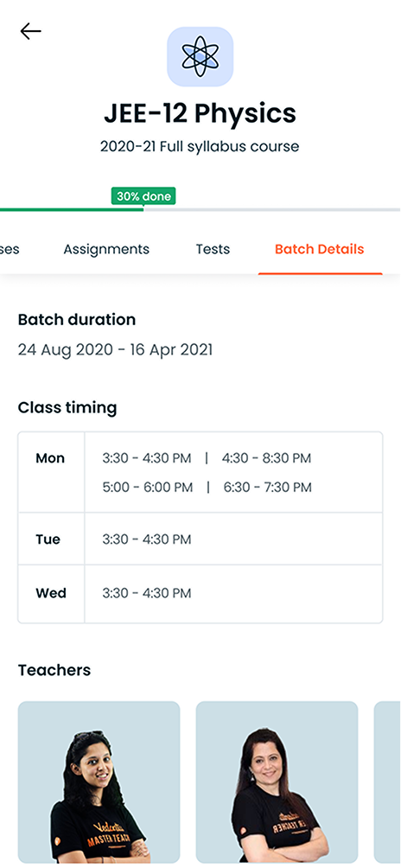Screen dimensions: 401x868
Task: Tap the Teachers section heading
Action: pos(54,670)
